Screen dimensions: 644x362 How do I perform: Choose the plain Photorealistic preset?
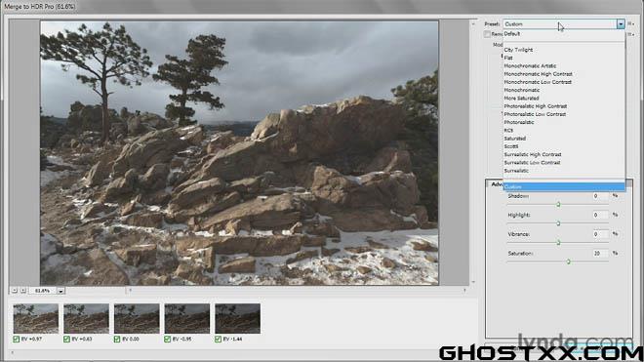click(564, 122)
